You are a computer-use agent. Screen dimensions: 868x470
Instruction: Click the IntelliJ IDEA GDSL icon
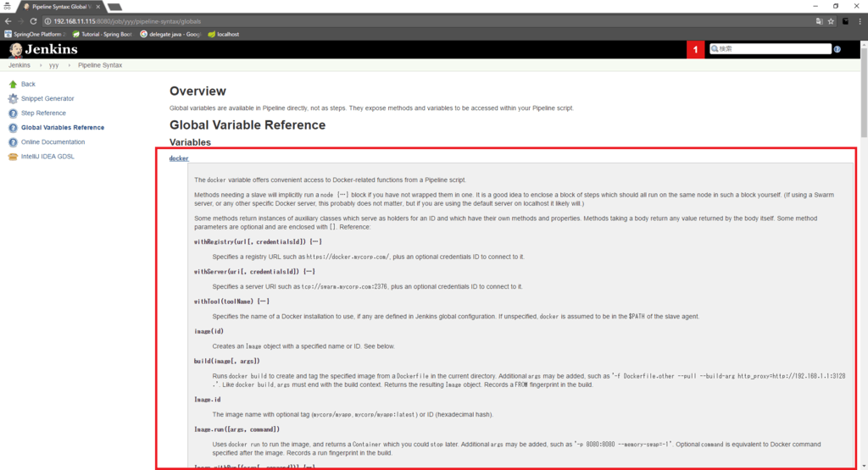click(13, 156)
